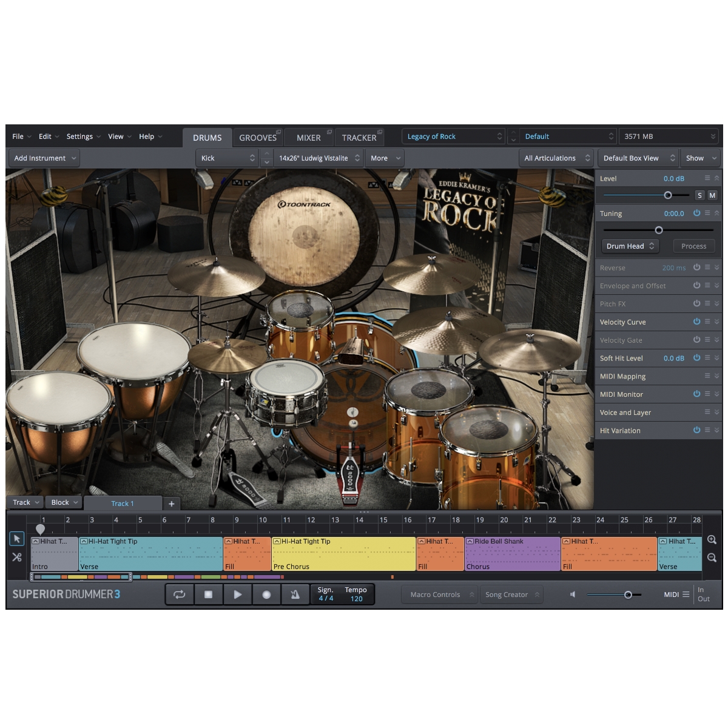Expand the Voice and Layer section
Screen dimensions: 728x728
point(716,413)
